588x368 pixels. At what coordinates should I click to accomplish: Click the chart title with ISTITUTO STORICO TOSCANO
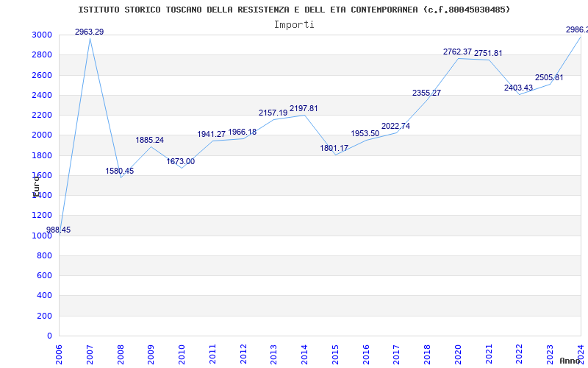[x=294, y=10]
